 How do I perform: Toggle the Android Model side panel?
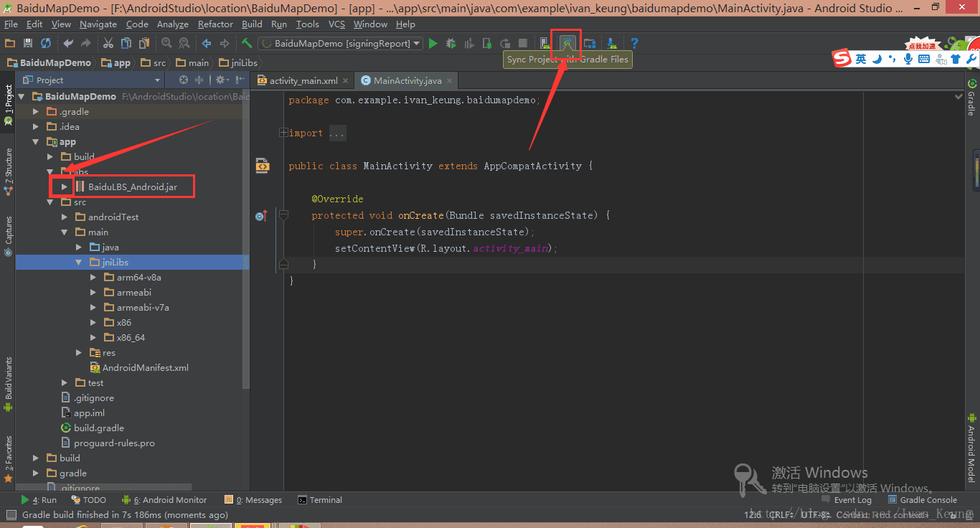click(971, 447)
